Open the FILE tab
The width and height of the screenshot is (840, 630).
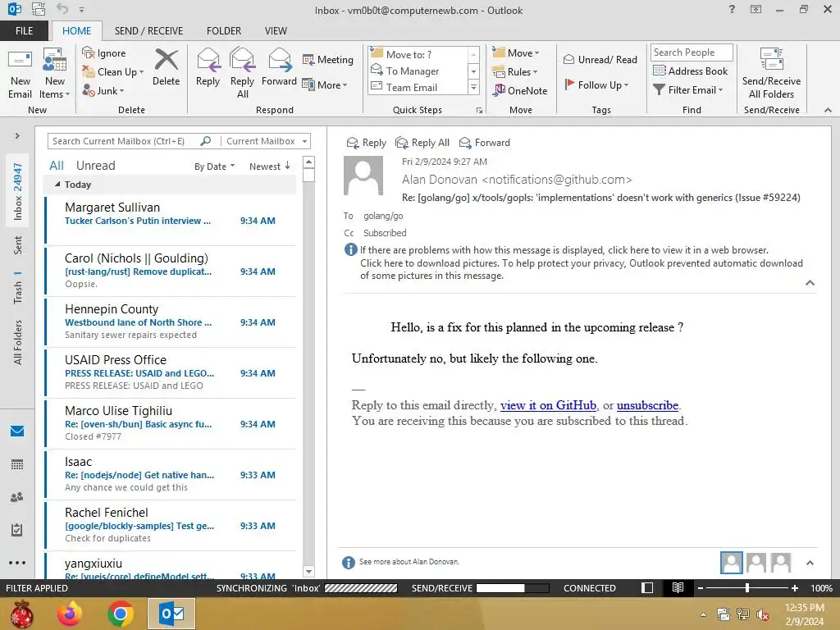point(24,30)
